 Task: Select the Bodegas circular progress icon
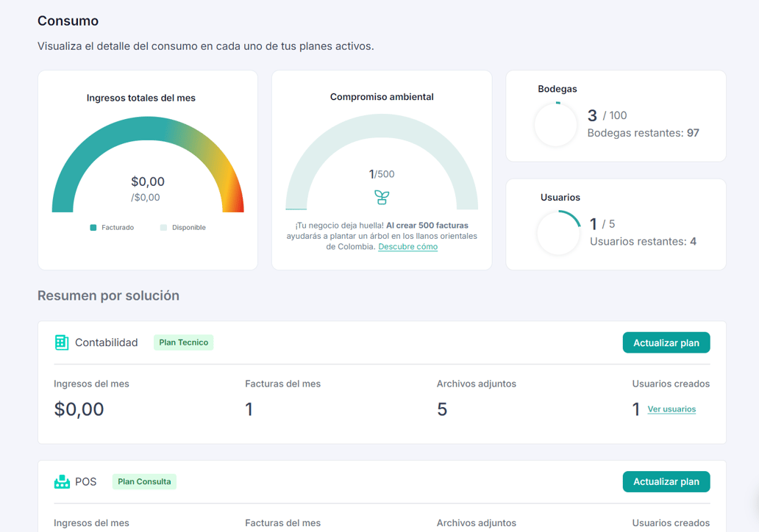click(x=556, y=124)
